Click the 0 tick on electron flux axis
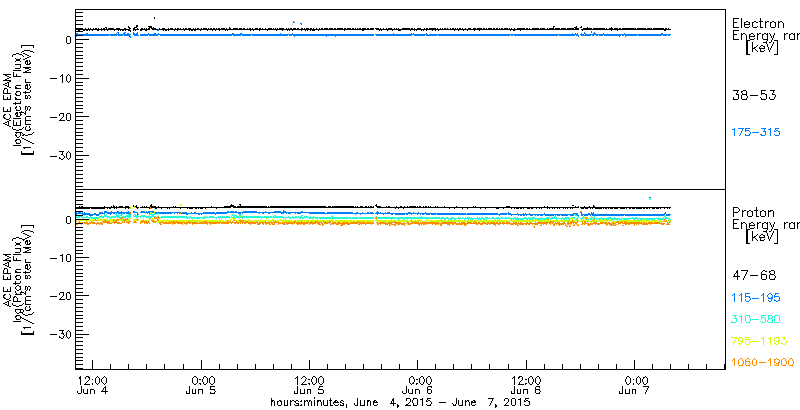The height and width of the screenshot is (410, 800). pos(67,40)
